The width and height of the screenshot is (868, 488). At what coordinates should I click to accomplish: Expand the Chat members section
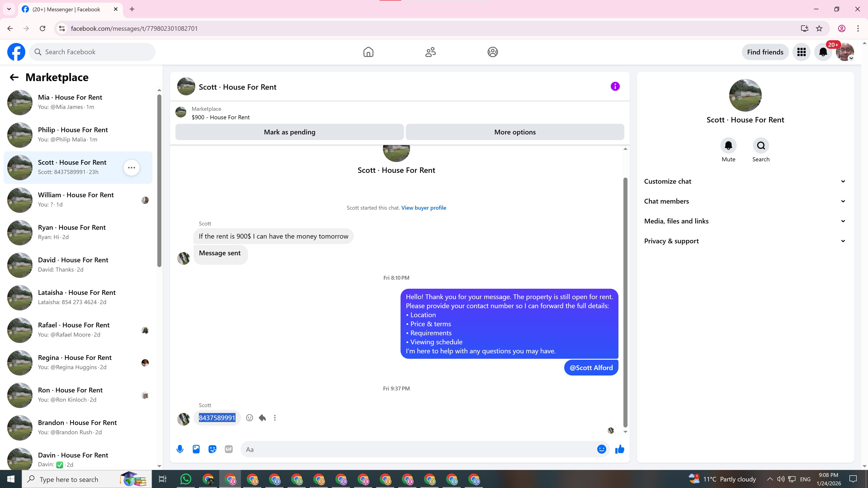(745, 201)
